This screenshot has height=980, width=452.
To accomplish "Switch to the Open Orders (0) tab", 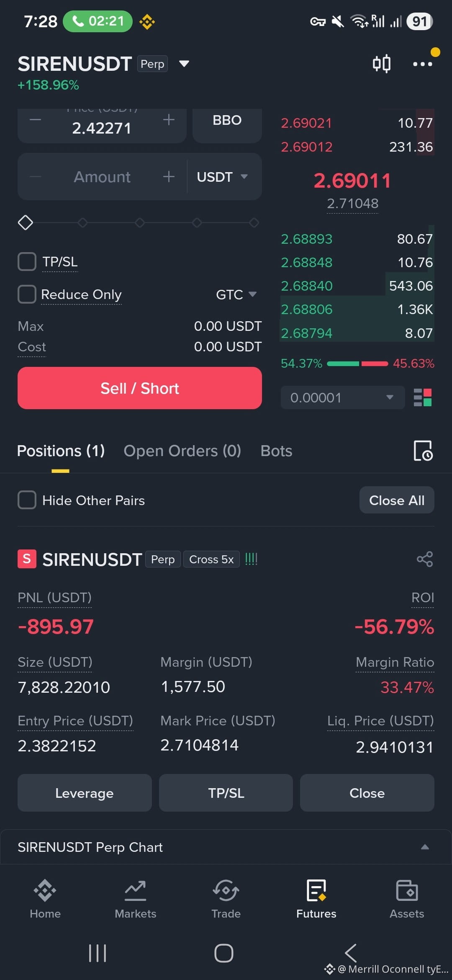I will click(x=182, y=451).
